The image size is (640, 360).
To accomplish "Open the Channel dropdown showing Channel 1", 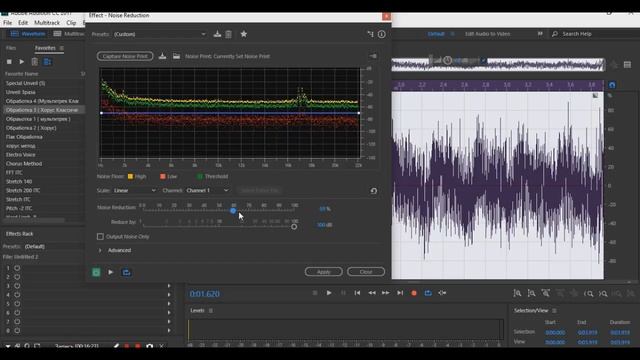I will pyautogui.click(x=207, y=191).
